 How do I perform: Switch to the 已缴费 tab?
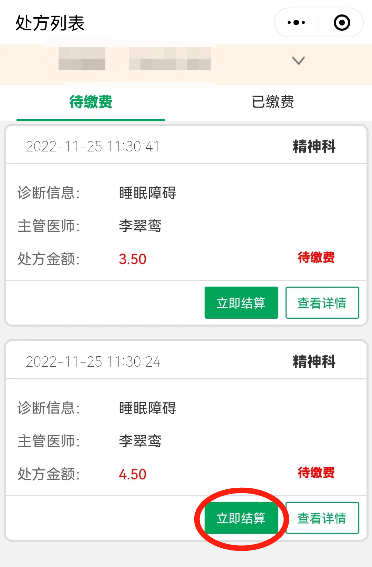click(x=273, y=102)
